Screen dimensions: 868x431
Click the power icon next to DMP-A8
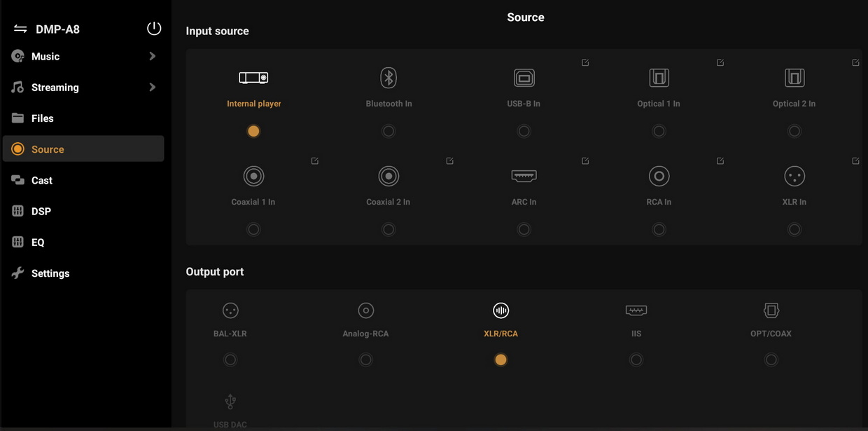pos(154,28)
